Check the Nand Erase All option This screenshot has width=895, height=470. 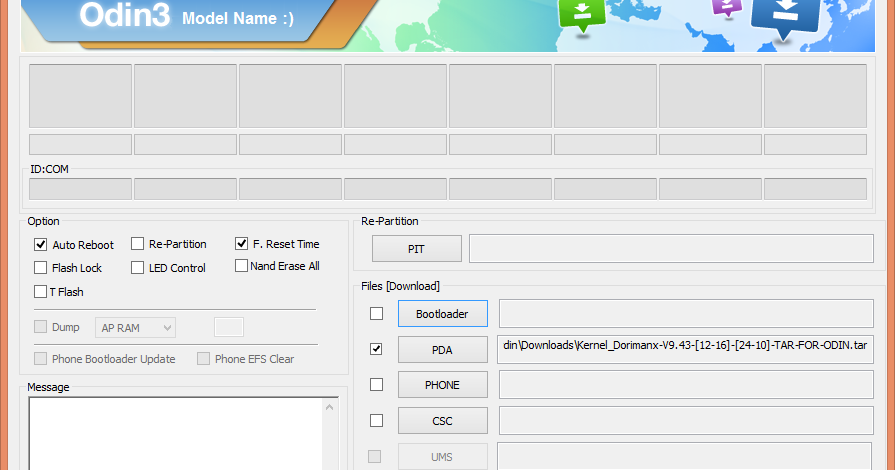click(241, 266)
